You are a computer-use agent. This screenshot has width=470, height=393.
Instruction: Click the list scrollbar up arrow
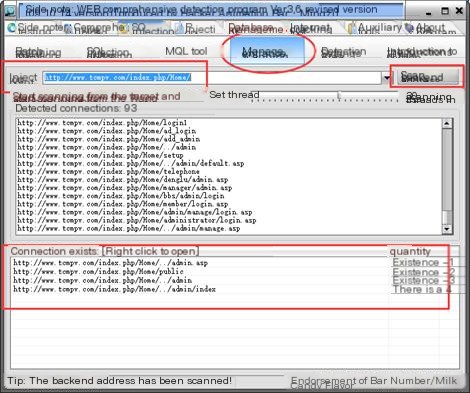[447, 124]
